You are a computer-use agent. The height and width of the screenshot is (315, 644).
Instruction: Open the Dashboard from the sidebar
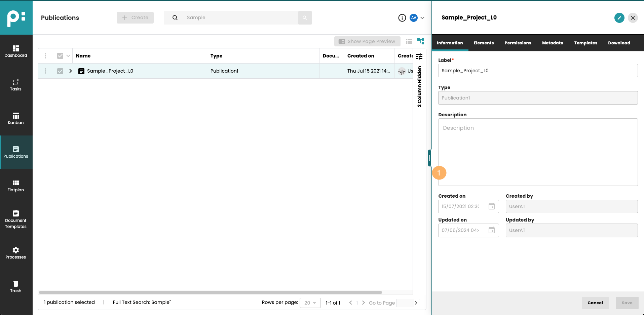pos(16,51)
